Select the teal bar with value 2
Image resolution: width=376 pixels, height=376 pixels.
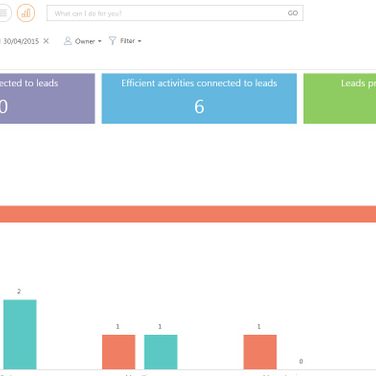[20, 334]
